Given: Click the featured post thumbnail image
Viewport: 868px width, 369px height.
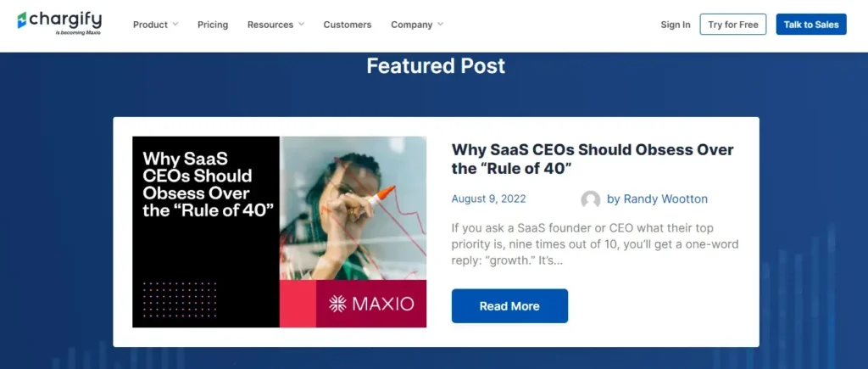Looking at the screenshot, I should coord(279,232).
